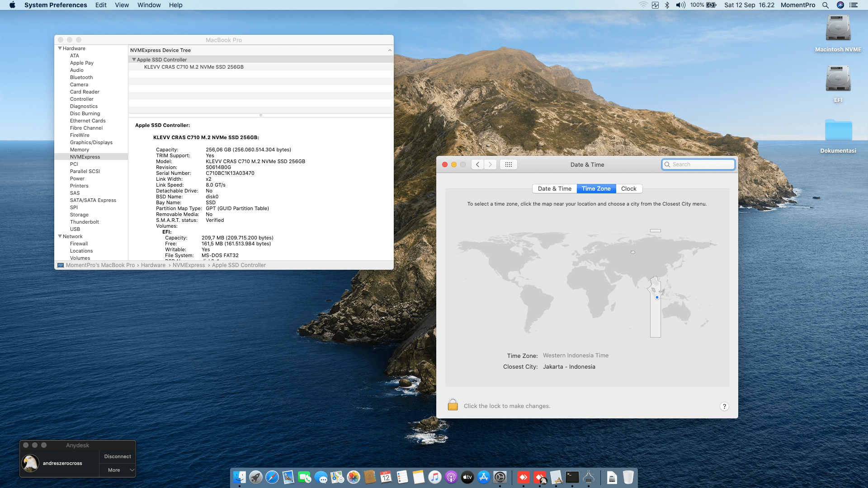Open Photos from the dock
The image size is (868, 488).
coord(354,477)
